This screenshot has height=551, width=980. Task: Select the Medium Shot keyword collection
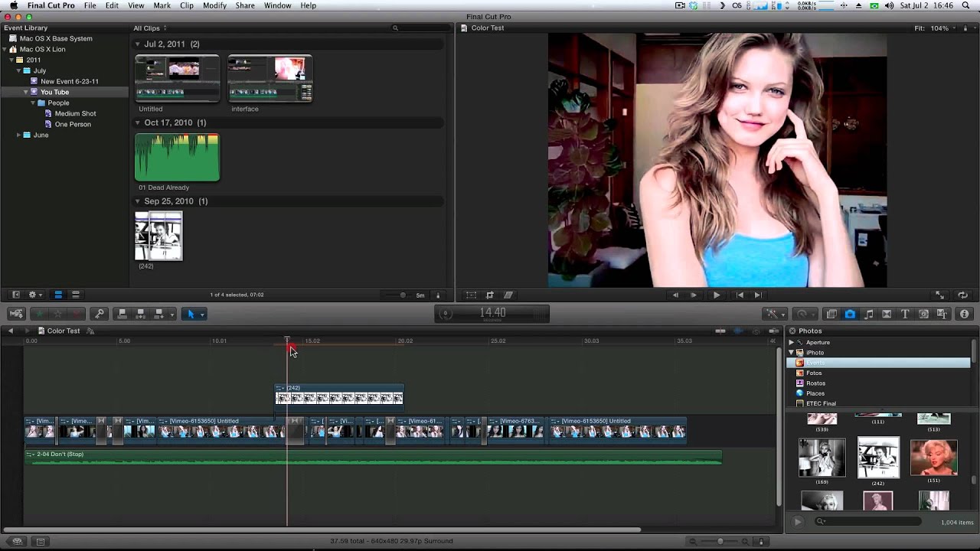point(75,113)
